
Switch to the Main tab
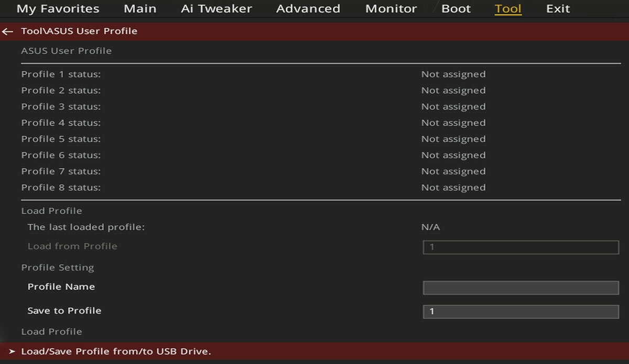tap(140, 9)
